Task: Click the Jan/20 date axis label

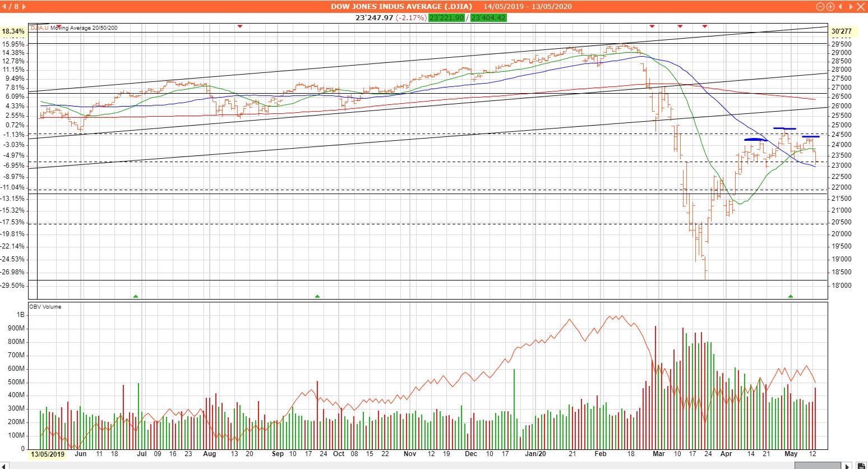Action: pos(535,454)
